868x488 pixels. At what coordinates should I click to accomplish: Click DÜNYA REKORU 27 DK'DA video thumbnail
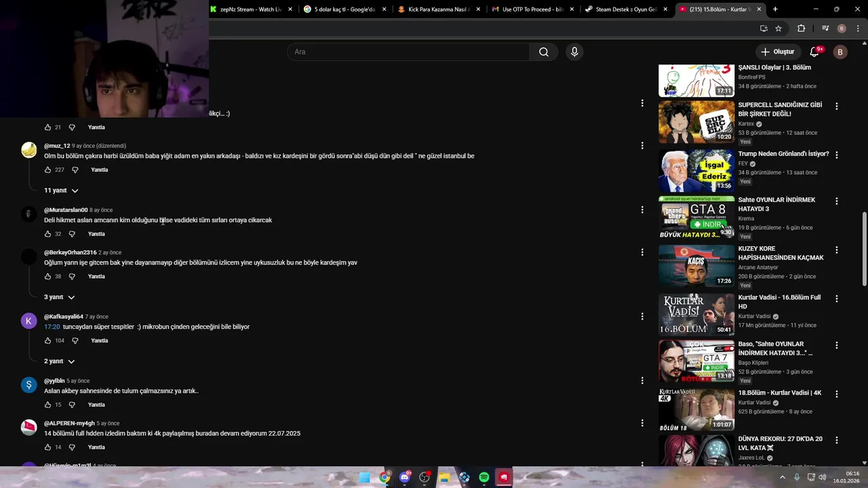click(696, 451)
